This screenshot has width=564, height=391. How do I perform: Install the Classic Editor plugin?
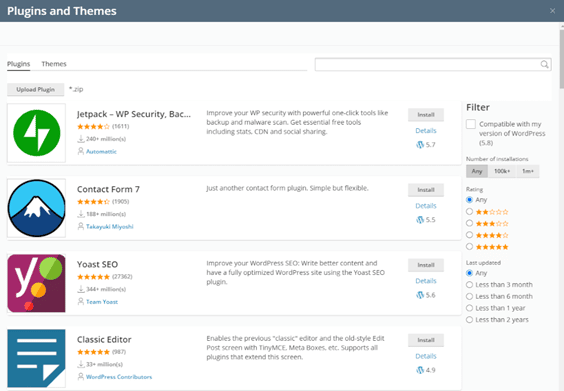click(x=426, y=340)
